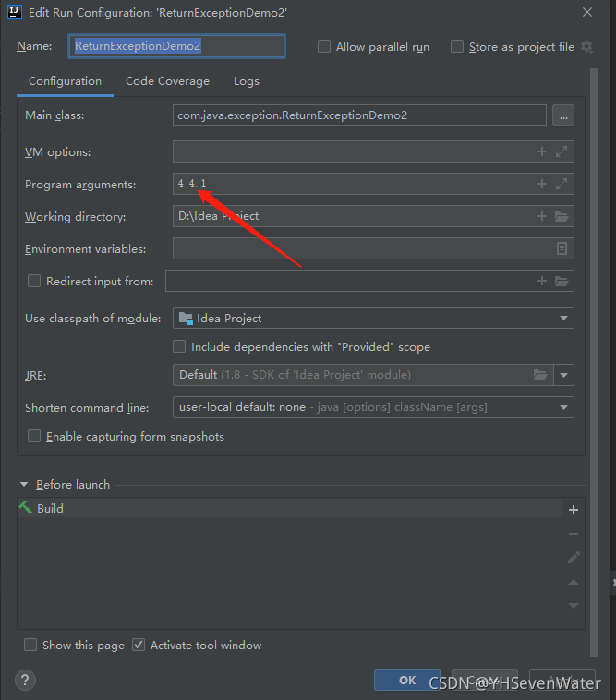Browse for JRE folder
The image size is (616, 700).
tap(540, 375)
